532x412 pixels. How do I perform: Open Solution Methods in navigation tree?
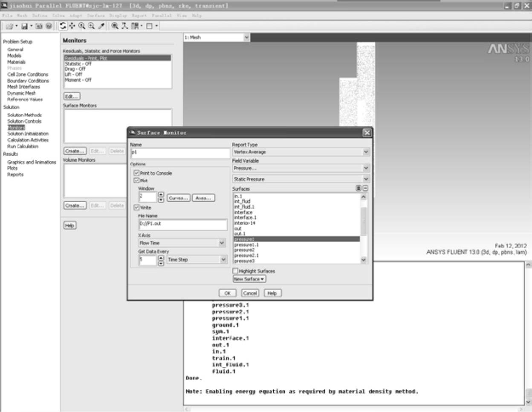24,115
